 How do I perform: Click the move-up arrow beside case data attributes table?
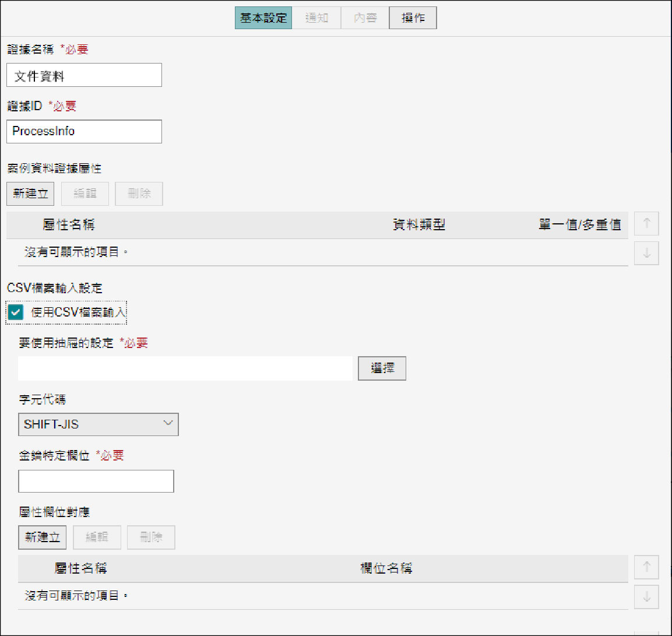[646, 223]
